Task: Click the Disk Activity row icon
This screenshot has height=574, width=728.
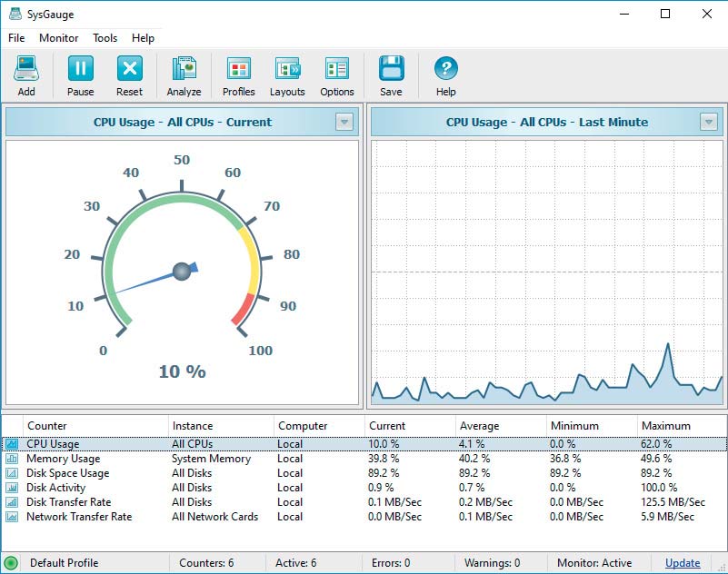Action: [12, 487]
